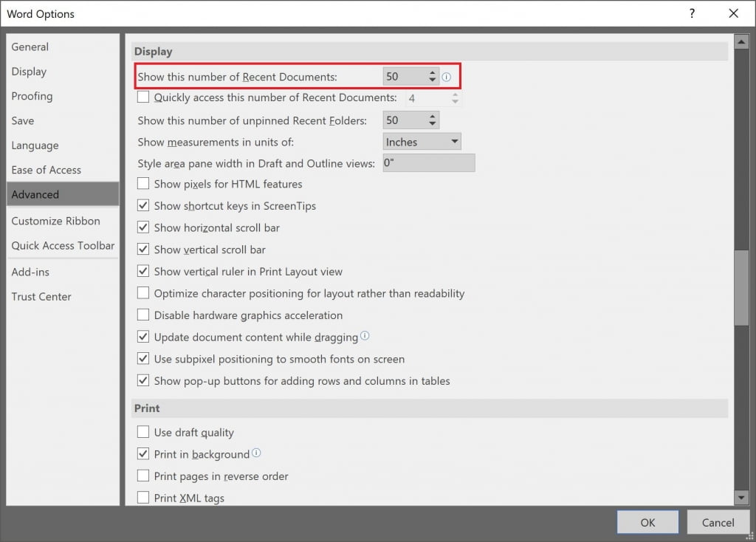The width and height of the screenshot is (756, 542).
Task: Decrease the Recent Documents count spinner
Action: pyautogui.click(x=433, y=80)
